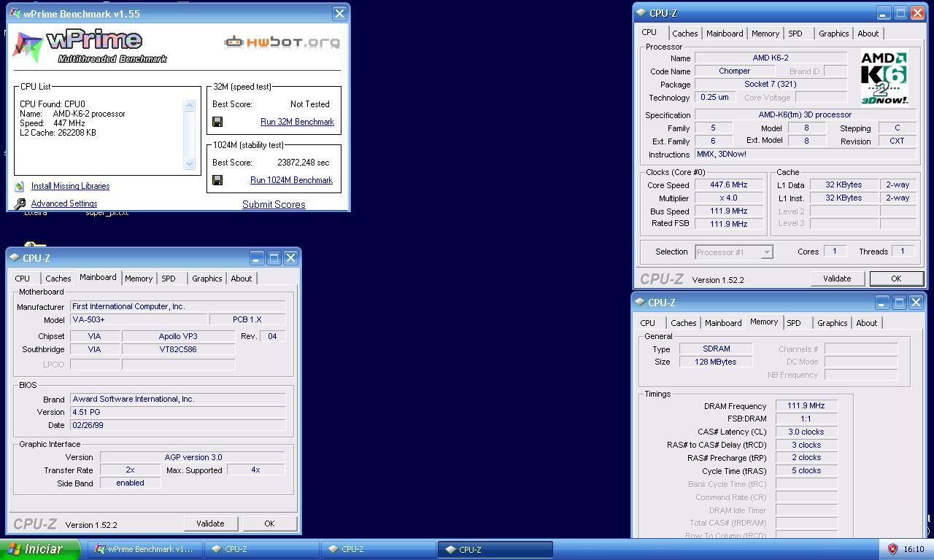Click the top-right CPU-Z window title icon
Image resolution: width=934 pixels, height=560 pixels.
click(641, 13)
